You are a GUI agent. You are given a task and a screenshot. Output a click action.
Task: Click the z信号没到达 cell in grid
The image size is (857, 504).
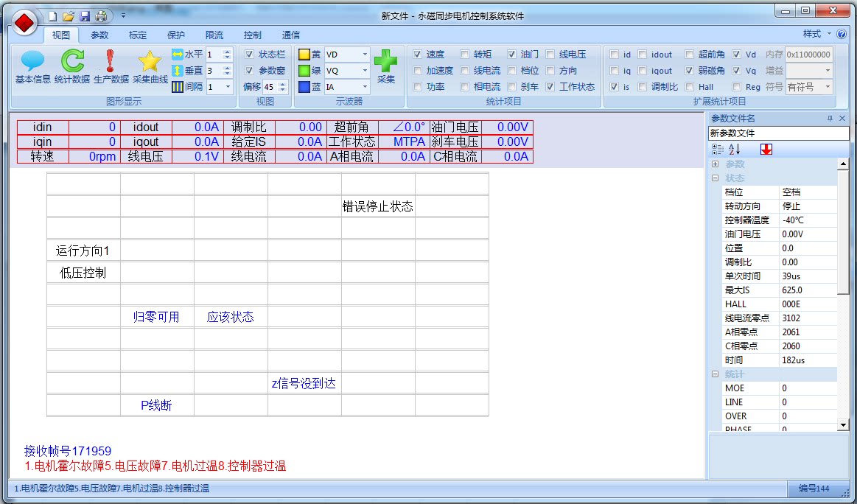coord(304,383)
